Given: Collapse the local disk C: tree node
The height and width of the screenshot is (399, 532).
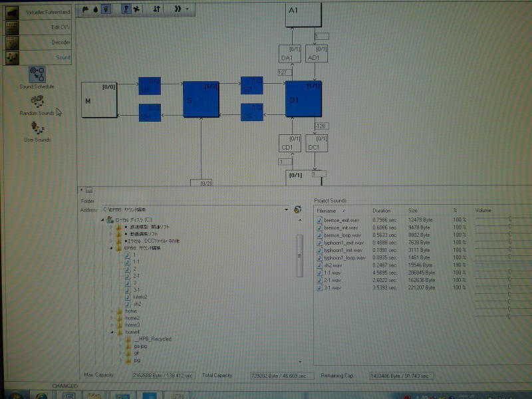Looking at the screenshot, I should click(102, 220).
